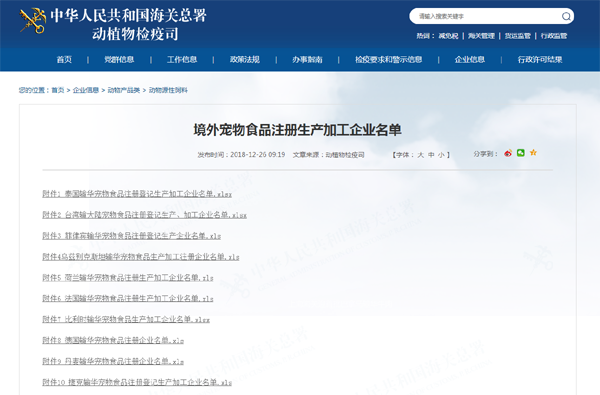
Task: Open 首页 in the navigation bar
Action: (x=64, y=59)
